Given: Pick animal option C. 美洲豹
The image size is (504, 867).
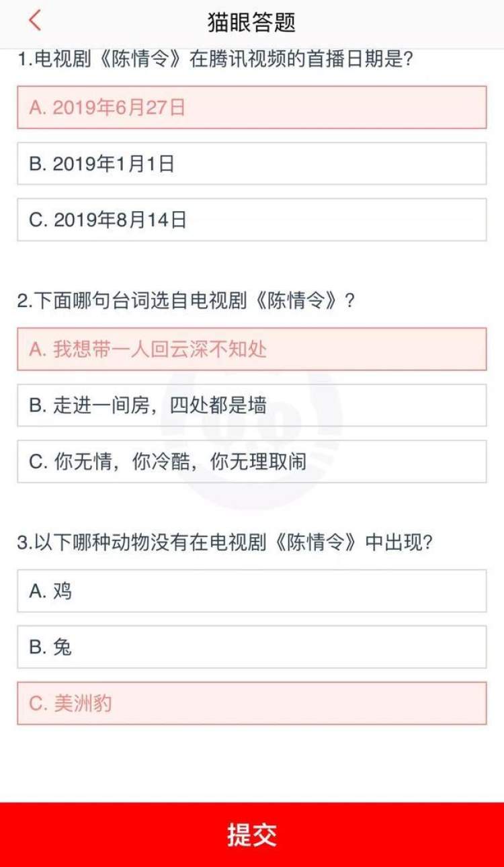Looking at the screenshot, I should coord(251,704).
